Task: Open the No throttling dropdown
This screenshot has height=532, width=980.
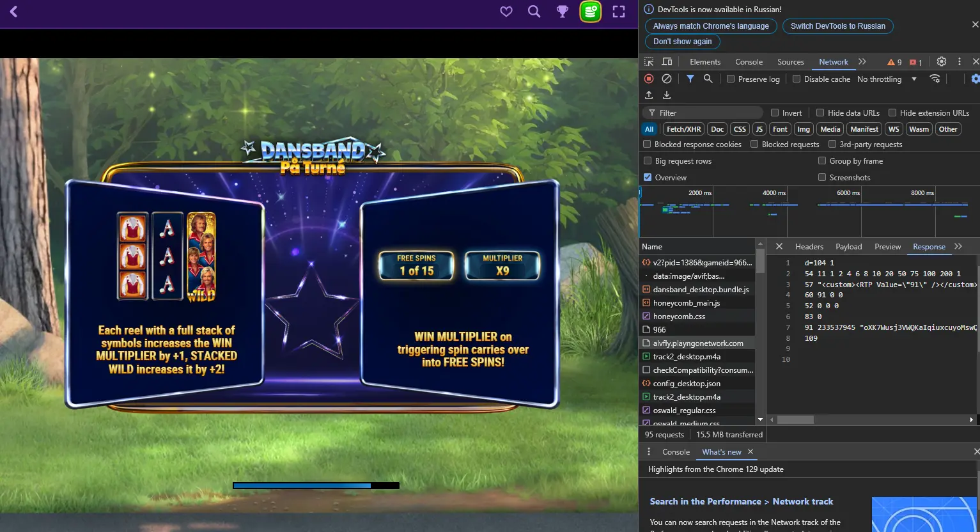Action: [887, 79]
